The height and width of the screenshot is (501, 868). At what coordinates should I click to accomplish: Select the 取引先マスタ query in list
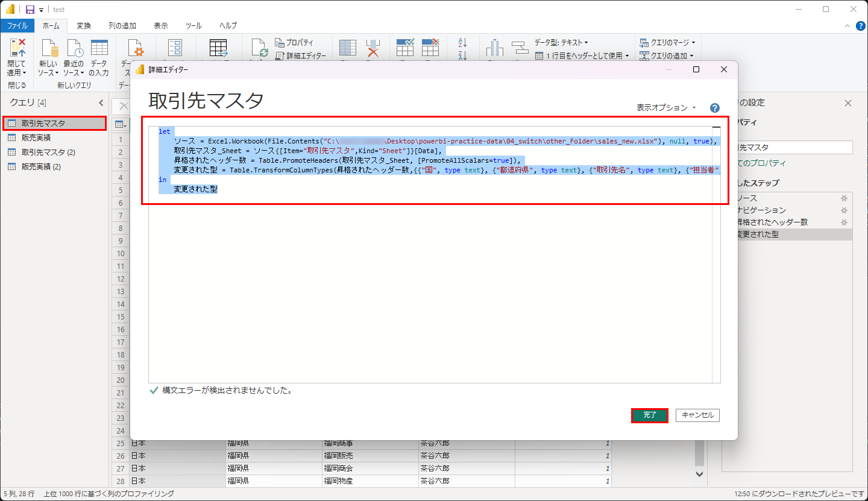tap(54, 123)
